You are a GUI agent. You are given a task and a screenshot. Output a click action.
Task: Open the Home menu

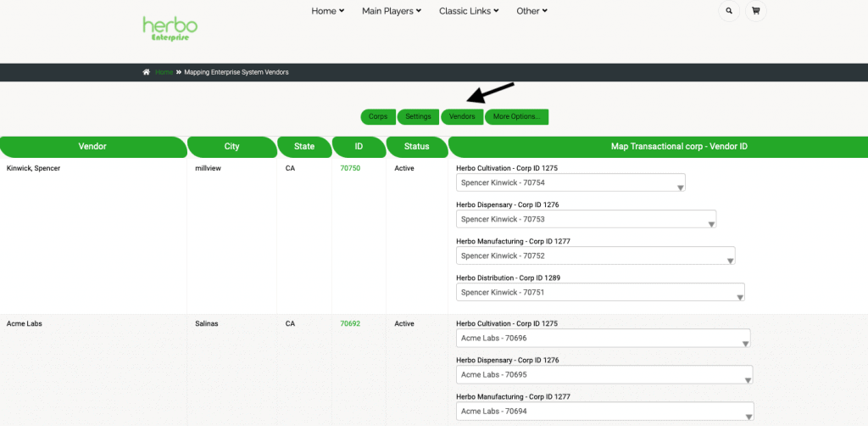point(328,10)
